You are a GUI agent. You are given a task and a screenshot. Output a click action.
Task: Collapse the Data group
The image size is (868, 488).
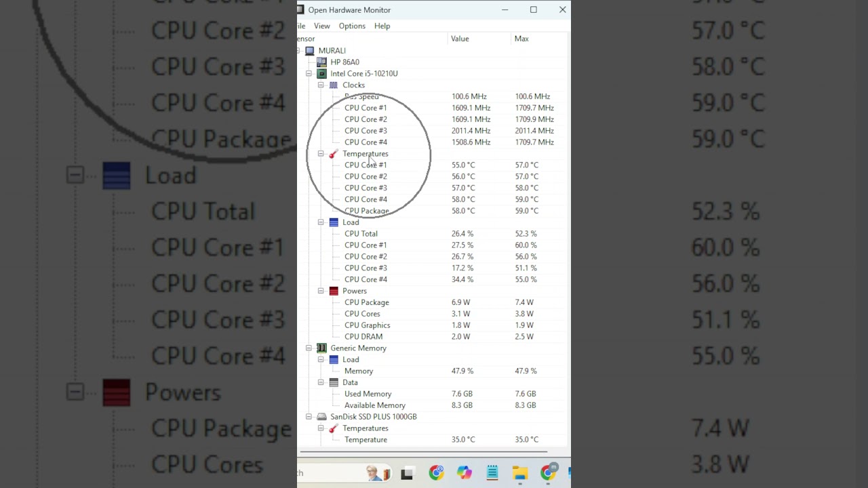(321, 383)
